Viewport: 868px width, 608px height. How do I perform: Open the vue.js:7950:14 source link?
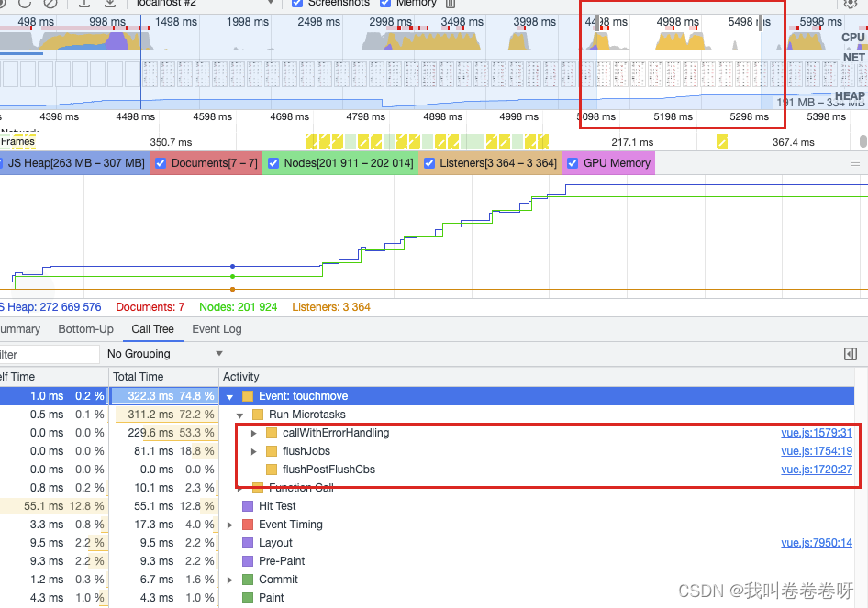coord(817,542)
